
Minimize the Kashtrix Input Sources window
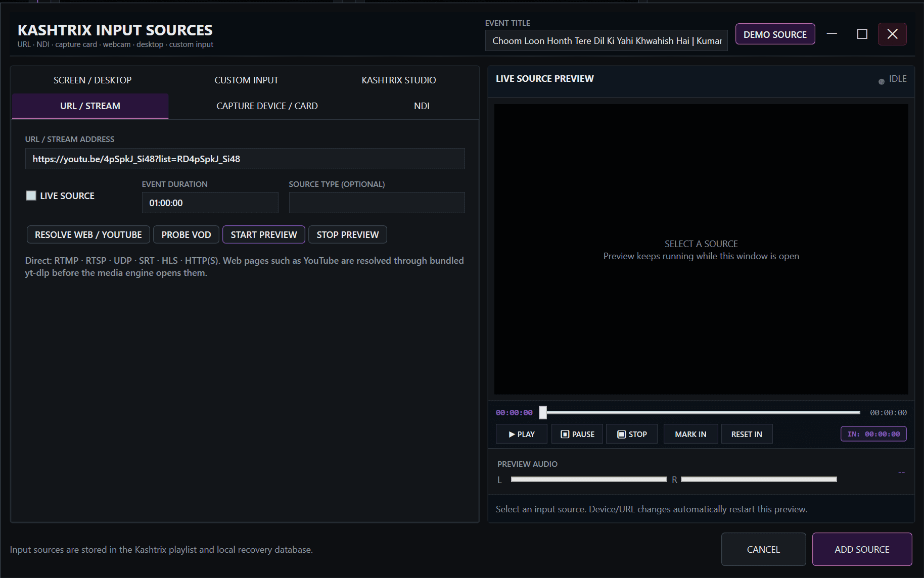click(832, 34)
